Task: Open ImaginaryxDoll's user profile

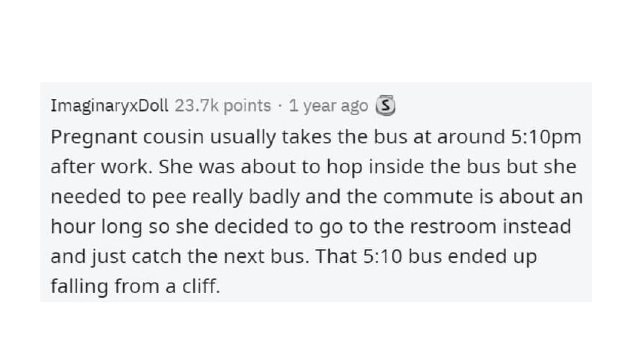Action: coord(109,106)
